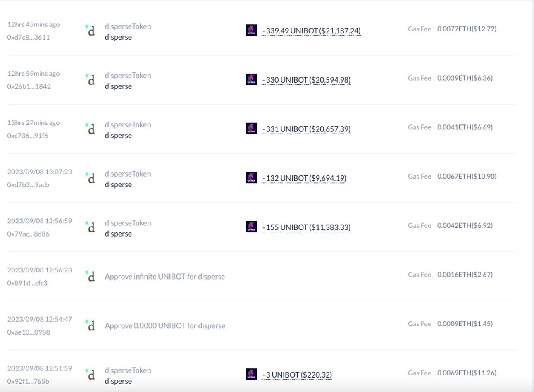Click disperse icon in 0x79ac...8d86 row

(91, 228)
